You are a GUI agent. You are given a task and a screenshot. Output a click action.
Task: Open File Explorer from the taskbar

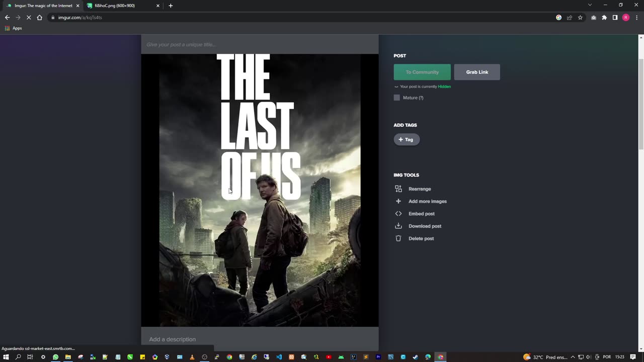(x=68, y=357)
